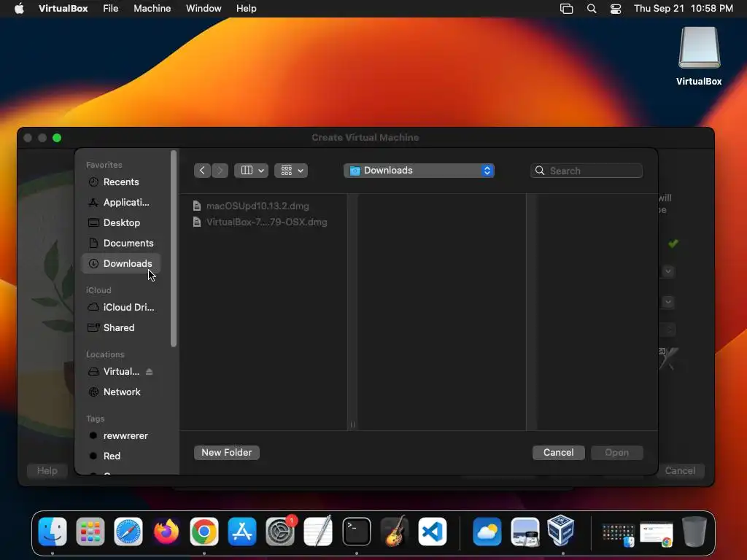This screenshot has width=747, height=560.
Task: Click the Open button
Action: point(617,452)
